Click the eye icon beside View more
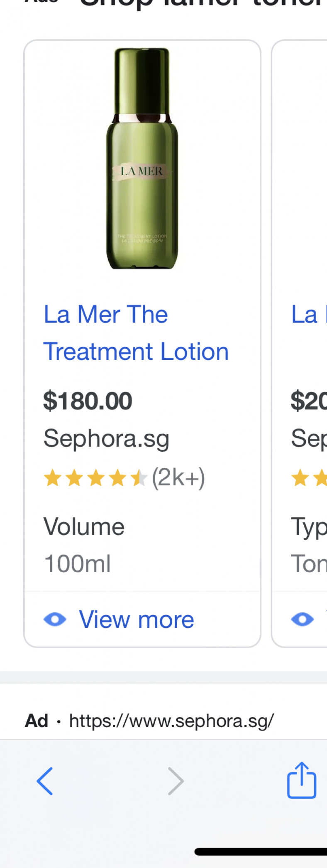The height and width of the screenshot is (868, 327). 55,620
